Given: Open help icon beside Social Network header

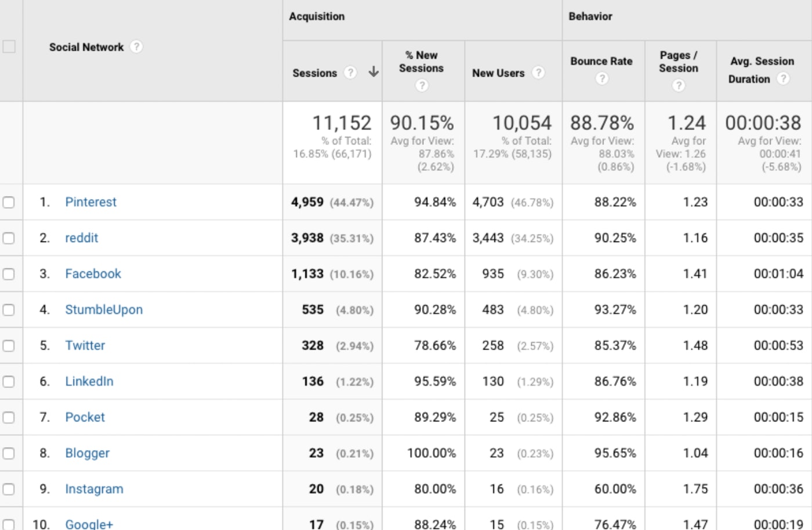Looking at the screenshot, I should tap(136, 47).
